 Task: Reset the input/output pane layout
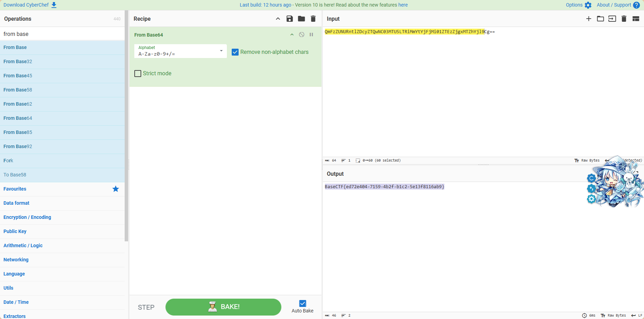click(635, 19)
